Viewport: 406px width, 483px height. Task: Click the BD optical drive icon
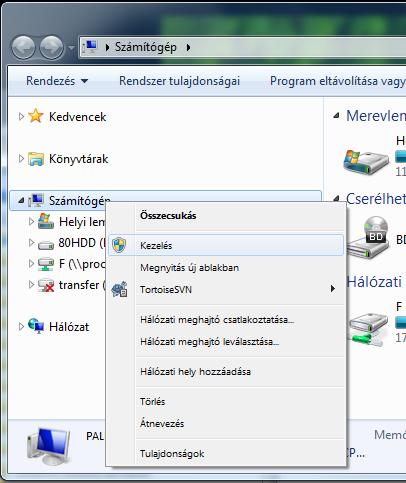(x=368, y=237)
